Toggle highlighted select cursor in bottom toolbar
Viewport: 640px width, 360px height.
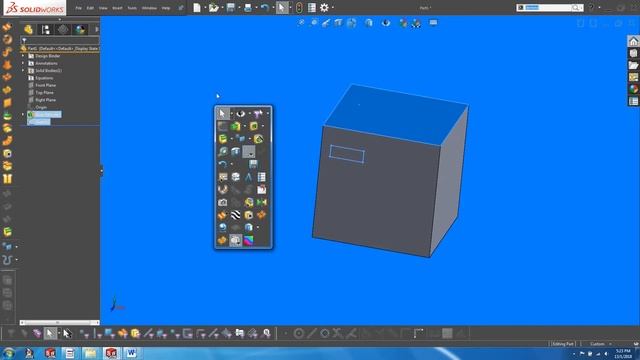tap(50, 333)
